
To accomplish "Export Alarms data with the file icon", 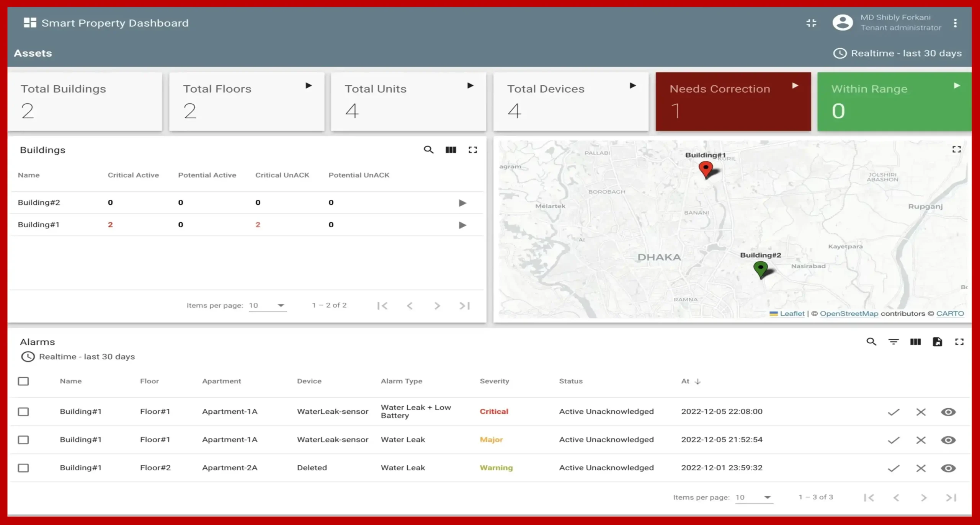I will [937, 342].
